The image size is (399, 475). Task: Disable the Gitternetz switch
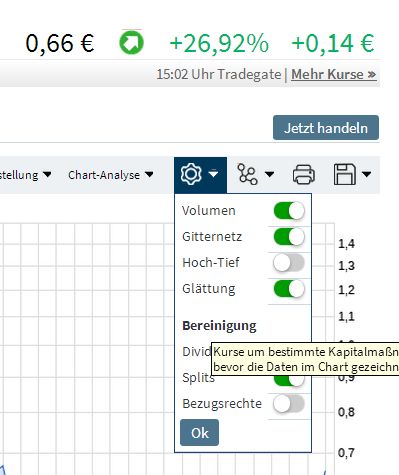click(x=289, y=237)
